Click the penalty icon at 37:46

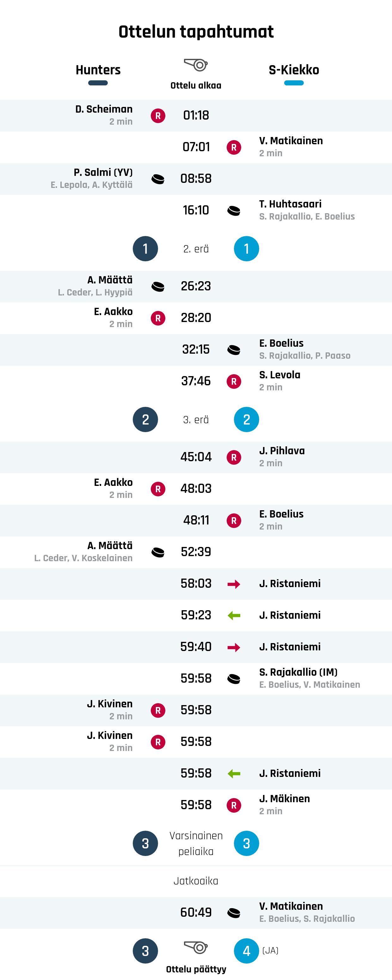tap(234, 381)
